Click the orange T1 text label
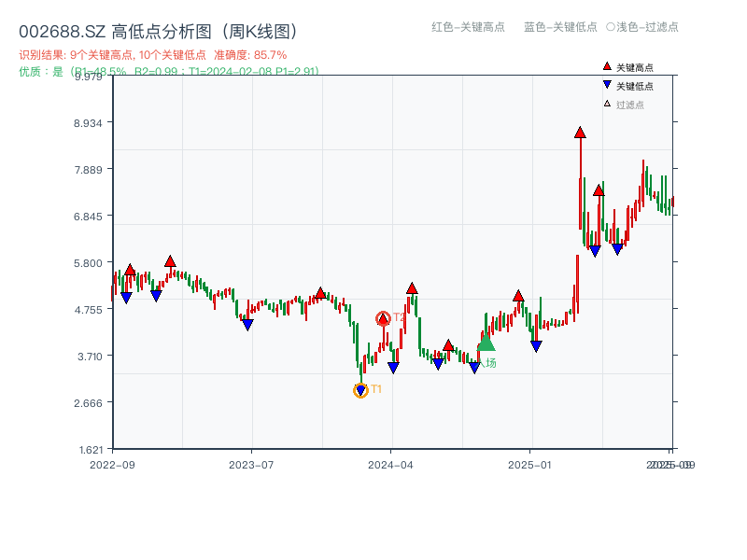 click(x=376, y=389)
